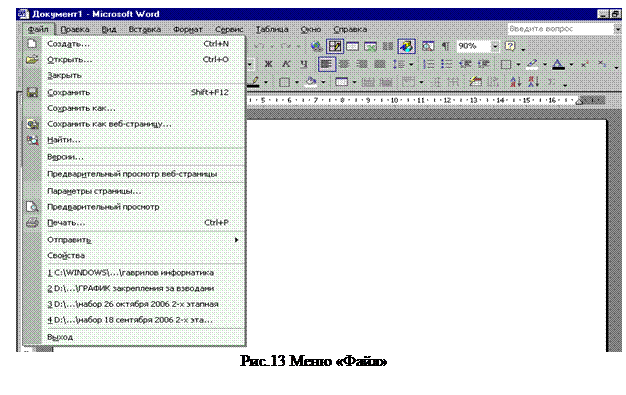Click the print preview icon in the Файл menu
The width and height of the screenshot is (626, 395).
[32, 206]
